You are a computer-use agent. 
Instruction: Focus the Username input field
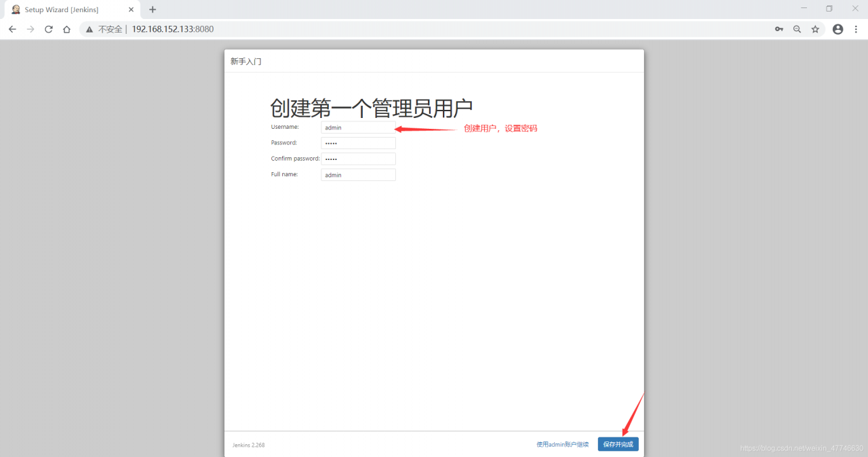(x=358, y=127)
